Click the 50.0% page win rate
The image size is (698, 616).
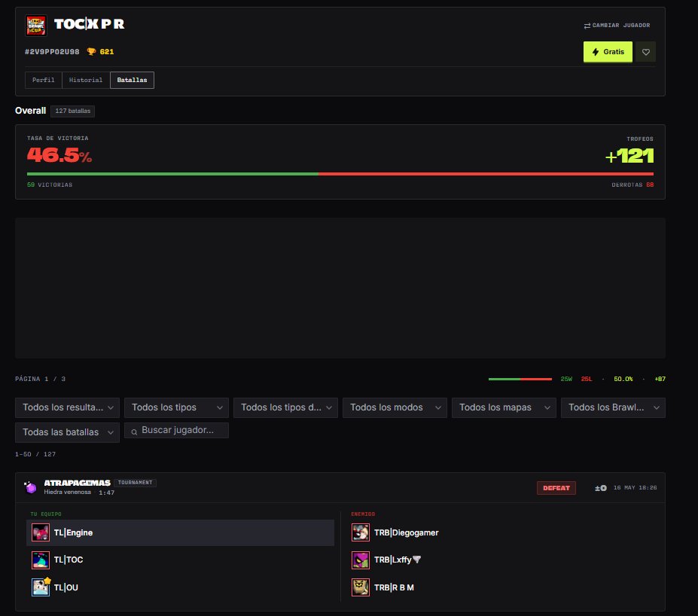click(x=623, y=379)
